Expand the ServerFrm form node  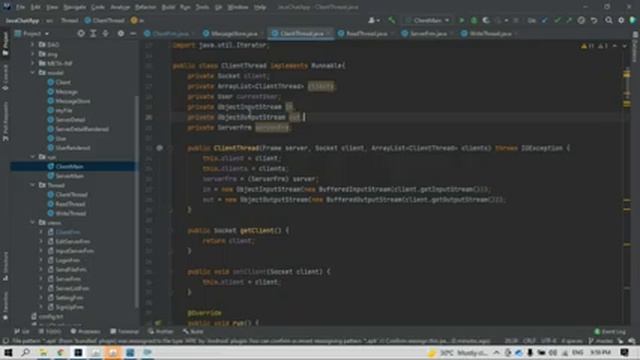[41, 279]
